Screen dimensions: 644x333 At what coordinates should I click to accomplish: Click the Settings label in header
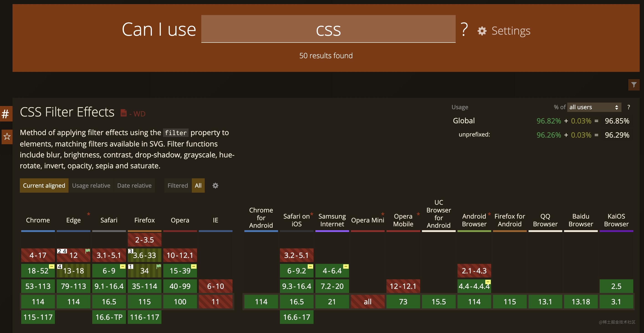(x=511, y=31)
